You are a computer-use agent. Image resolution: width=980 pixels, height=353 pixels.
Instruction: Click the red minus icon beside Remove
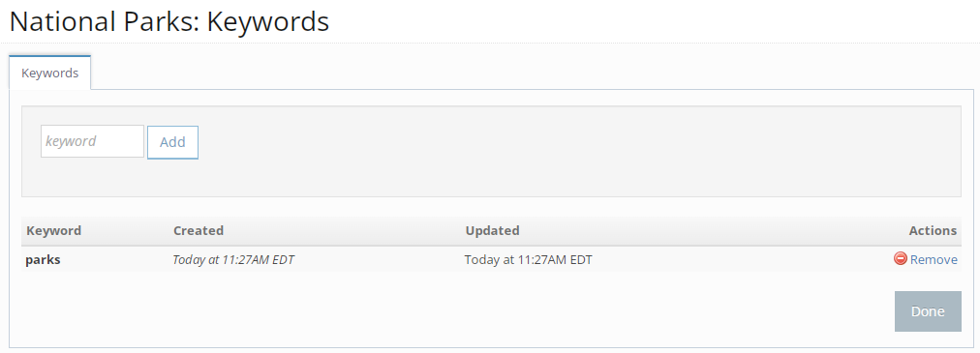point(900,259)
